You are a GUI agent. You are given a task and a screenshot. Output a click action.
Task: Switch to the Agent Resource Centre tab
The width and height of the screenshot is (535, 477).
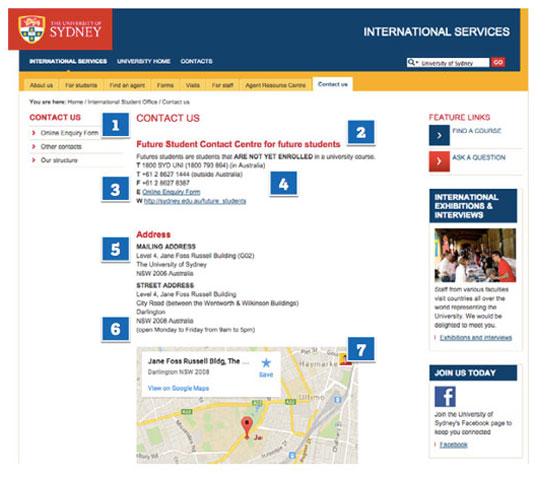[276, 85]
